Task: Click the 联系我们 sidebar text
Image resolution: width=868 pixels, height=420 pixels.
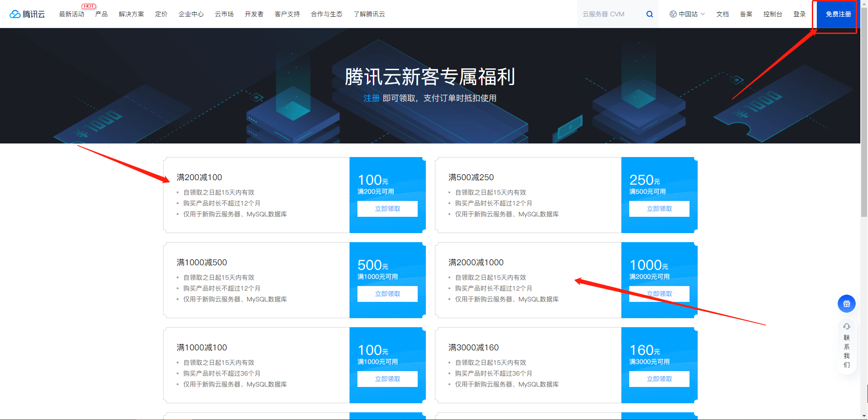Action: tap(846, 351)
